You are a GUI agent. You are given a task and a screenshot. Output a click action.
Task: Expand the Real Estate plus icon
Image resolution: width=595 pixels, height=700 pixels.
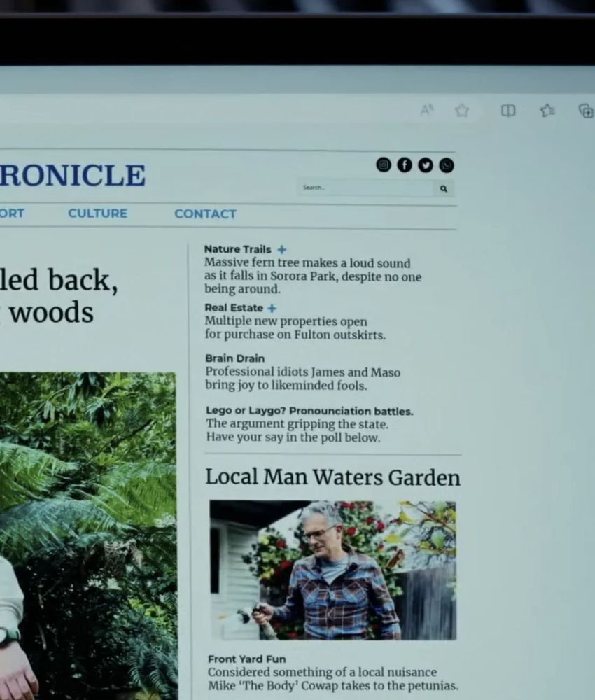272,308
